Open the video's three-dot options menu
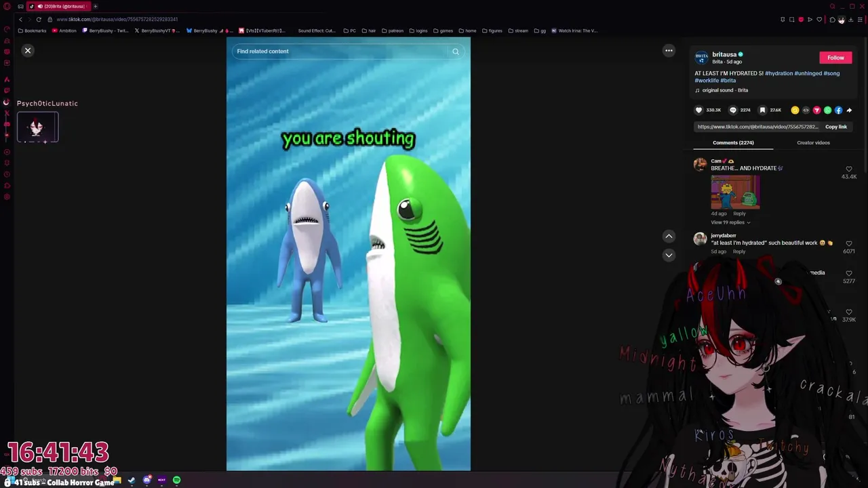This screenshot has height=488, width=868. [x=669, y=50]
